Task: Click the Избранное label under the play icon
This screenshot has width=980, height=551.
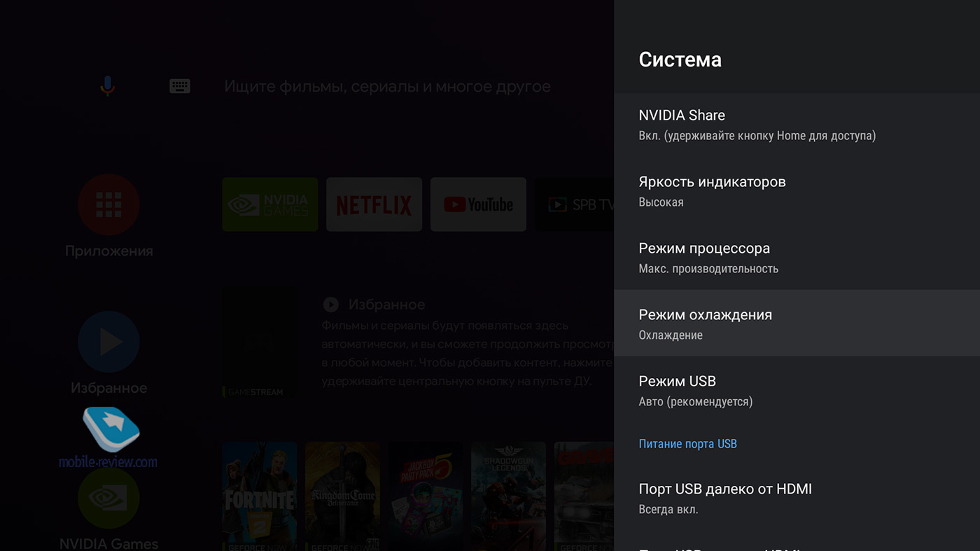Action: tap(108, 388)
